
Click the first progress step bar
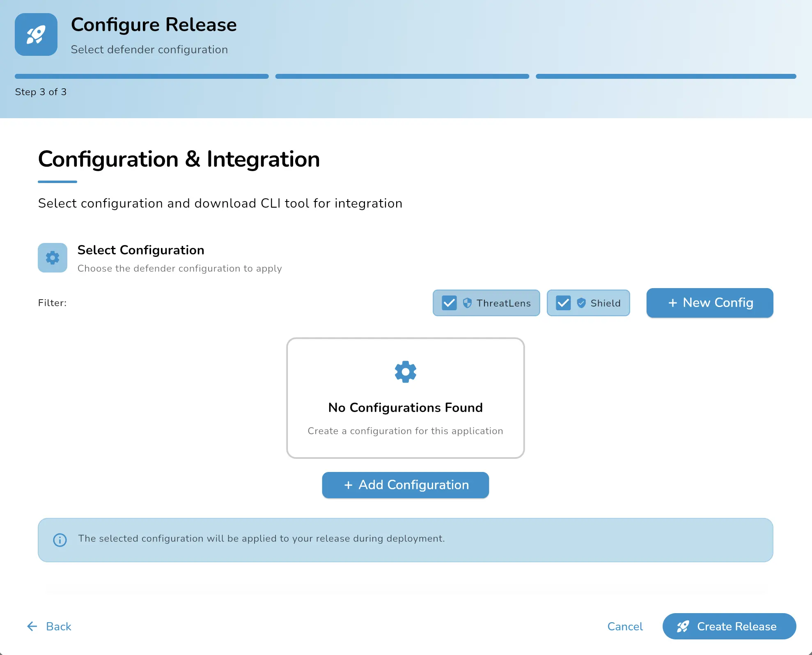[x=142, y=76]
